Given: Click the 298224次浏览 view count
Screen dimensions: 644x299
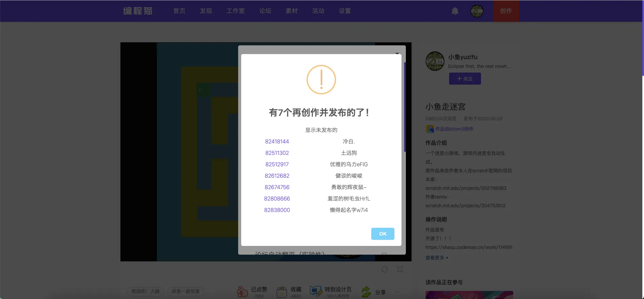Looking at the screenshot, I should pyautogui.click(x=441, y=119).
